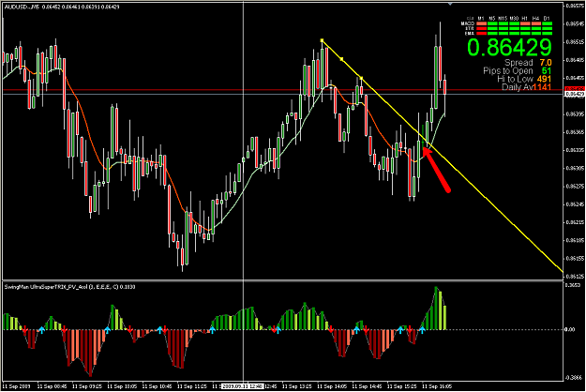Click the 11 Sep 16:05 time label

pyautogui.click(x=437, y=386)
